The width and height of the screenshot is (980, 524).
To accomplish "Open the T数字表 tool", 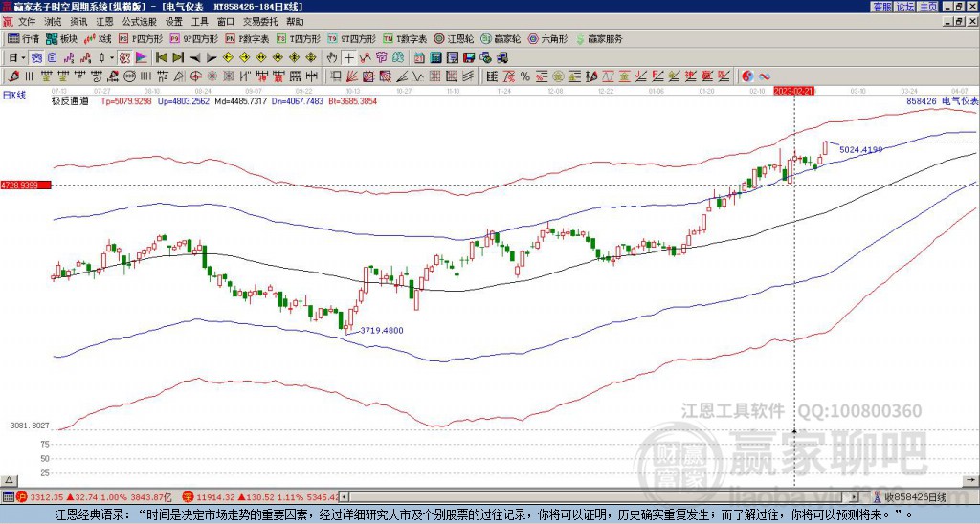I will 405,38.
